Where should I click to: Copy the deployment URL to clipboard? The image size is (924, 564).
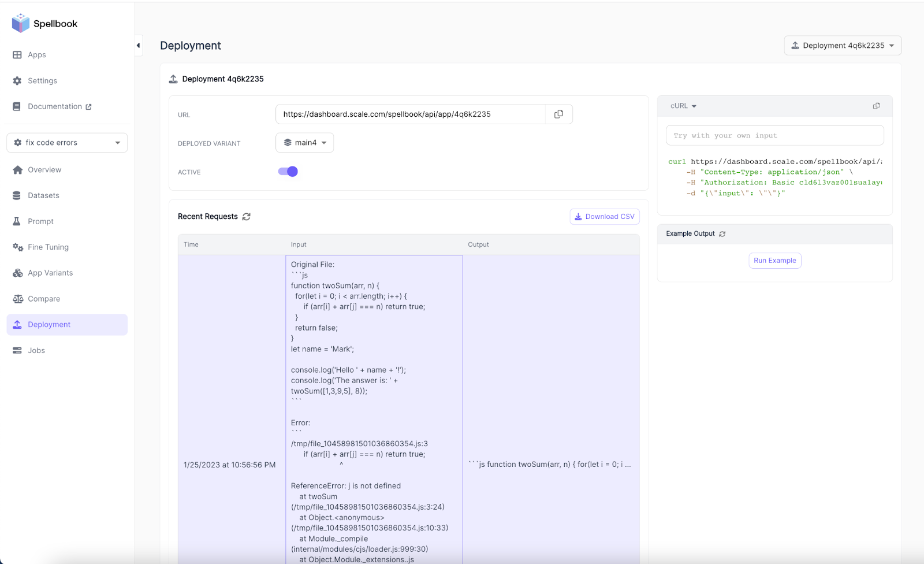click(558, 114)
